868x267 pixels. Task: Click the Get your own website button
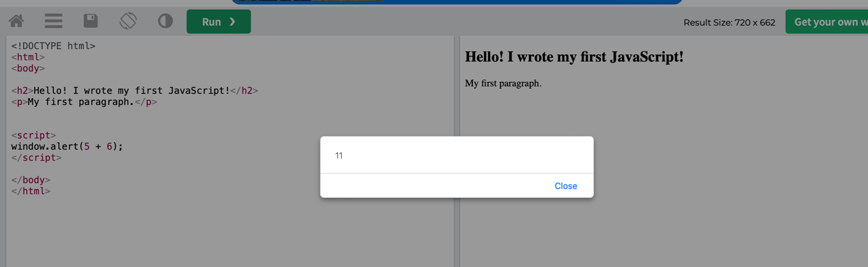(827, 22)
